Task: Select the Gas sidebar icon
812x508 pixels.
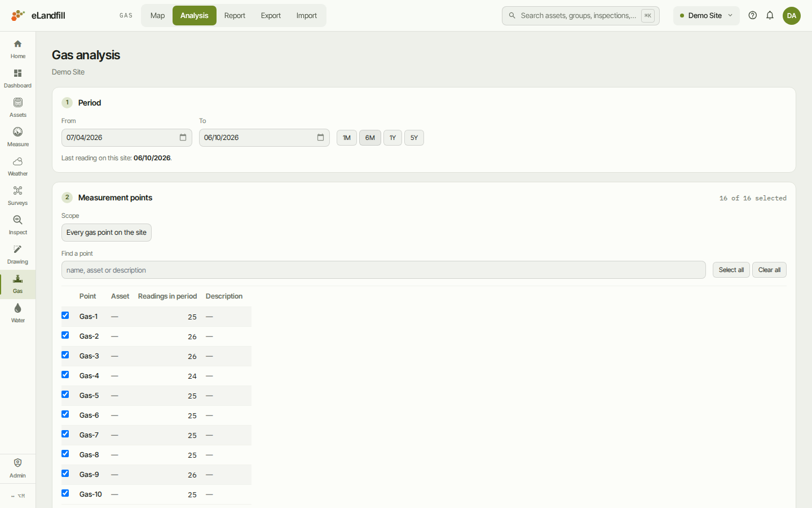Action: point(18,284)
